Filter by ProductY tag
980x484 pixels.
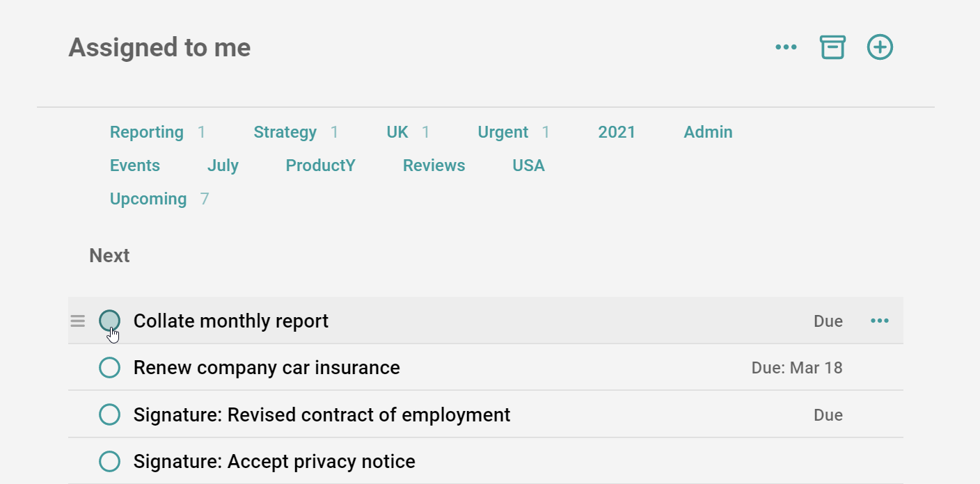321,166
